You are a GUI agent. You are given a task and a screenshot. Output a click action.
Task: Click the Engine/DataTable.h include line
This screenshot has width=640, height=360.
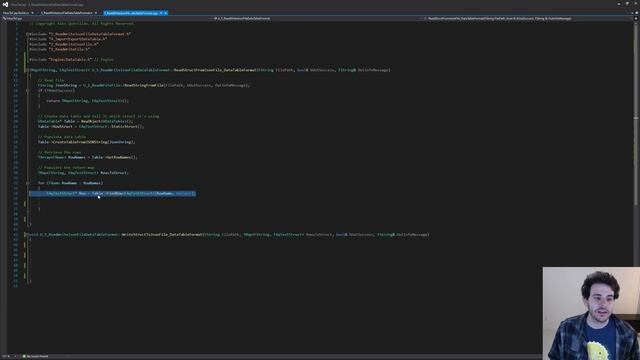[x=71, y=60]
